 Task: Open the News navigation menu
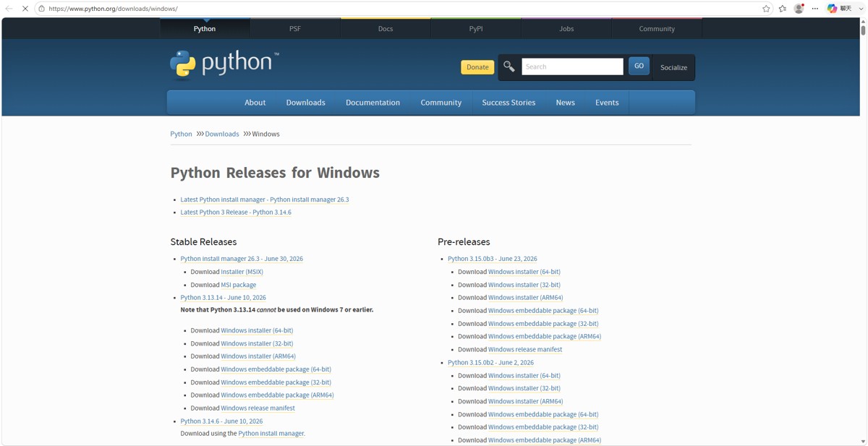coord(565,103)
